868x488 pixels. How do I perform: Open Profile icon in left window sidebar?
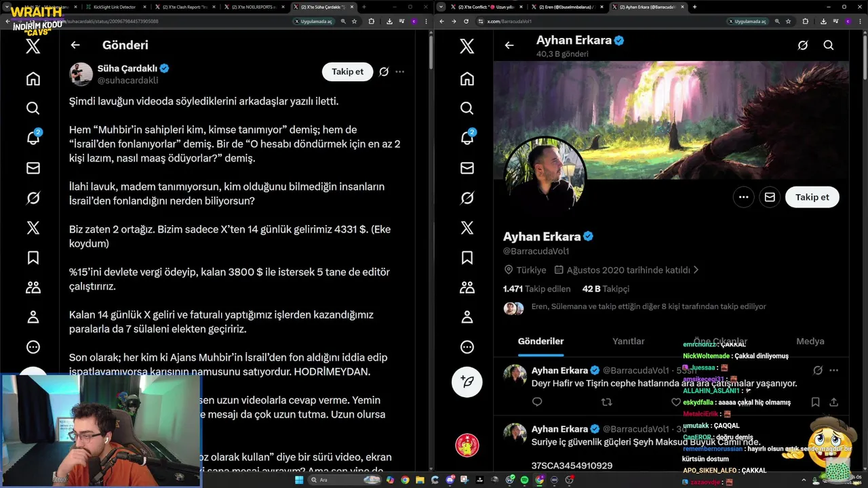click(33, 317)
